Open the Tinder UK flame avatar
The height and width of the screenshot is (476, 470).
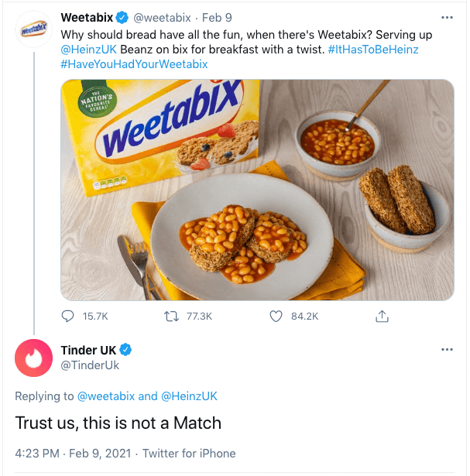pos(33,358)
